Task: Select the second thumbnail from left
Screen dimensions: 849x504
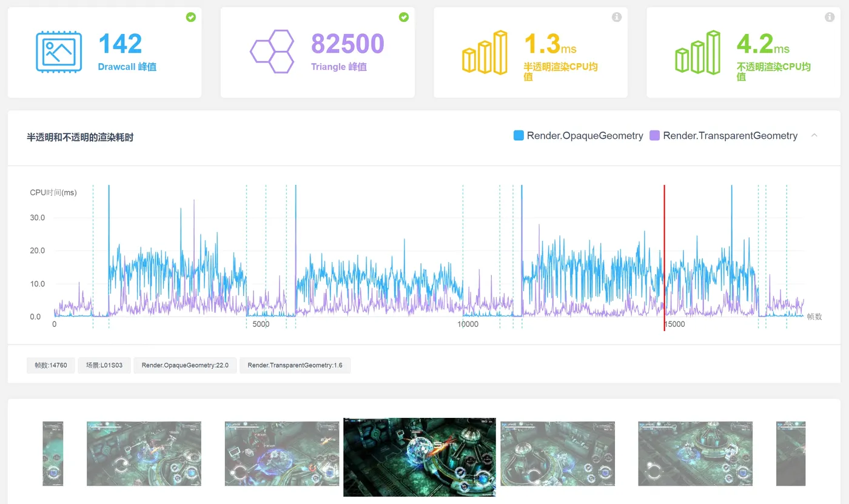Action: coord(144,454)
